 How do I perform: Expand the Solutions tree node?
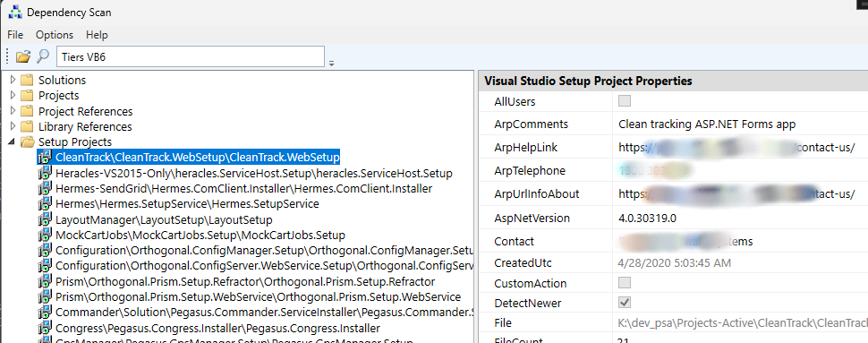(x=13, y=80)
